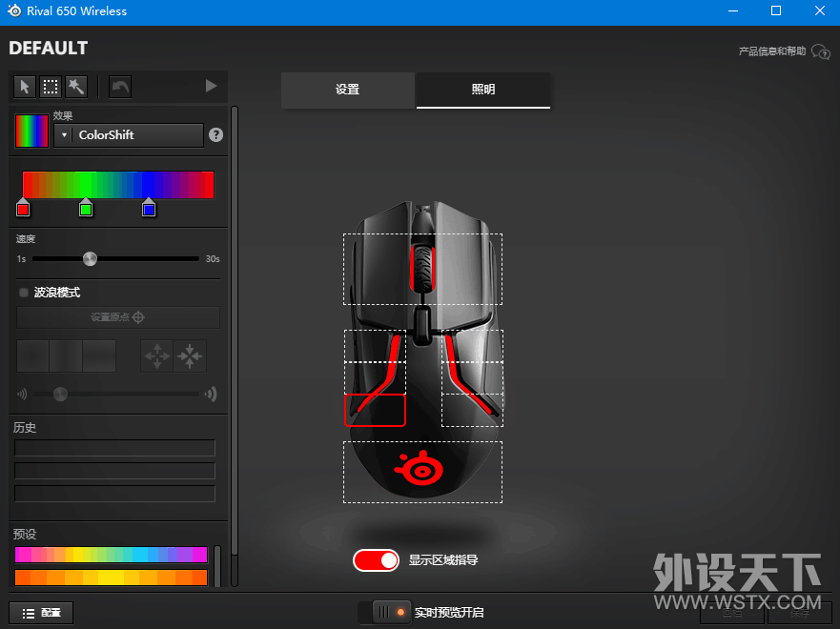Switch to the 设置 settings tab
The width and height of the screenshot is (840, 629).
pos(348,90)
